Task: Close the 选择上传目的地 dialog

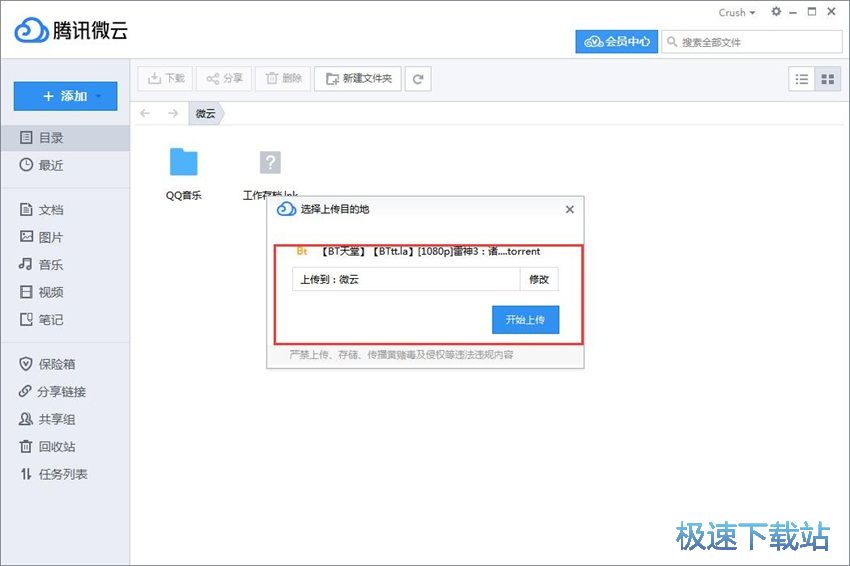Action: coord(570,209)
